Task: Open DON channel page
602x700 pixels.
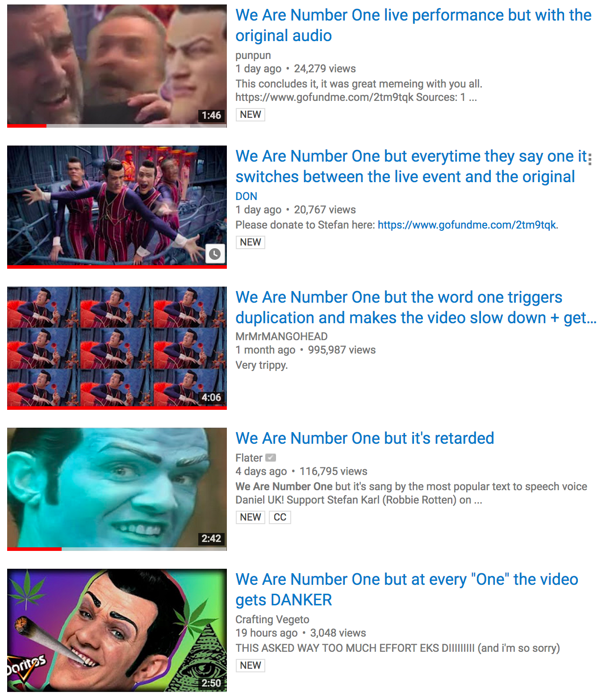Action: [x=247, y=196]
